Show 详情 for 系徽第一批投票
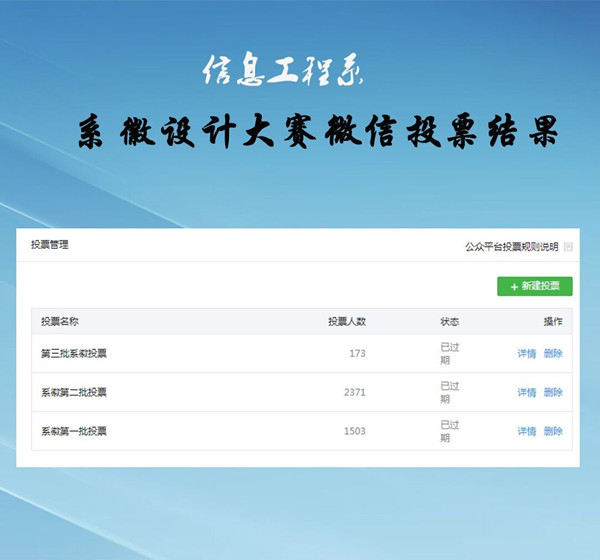Screen dimensions: 600x560 [526, 431]
